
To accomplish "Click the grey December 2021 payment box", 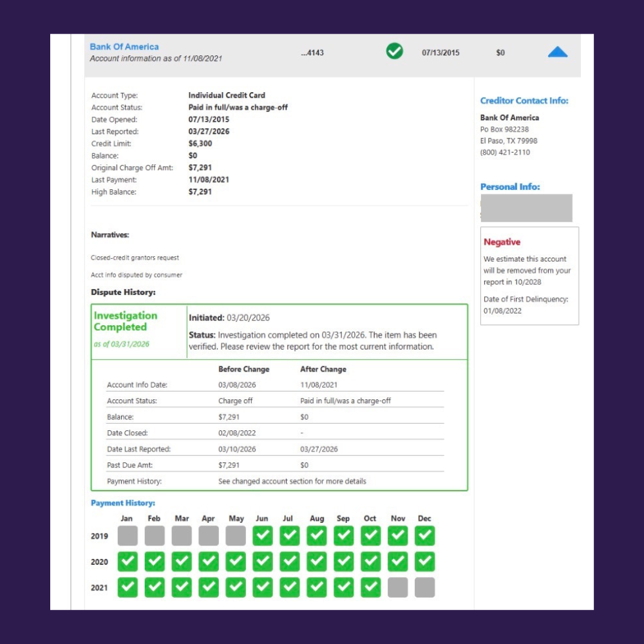I will (x=424, y=587).
